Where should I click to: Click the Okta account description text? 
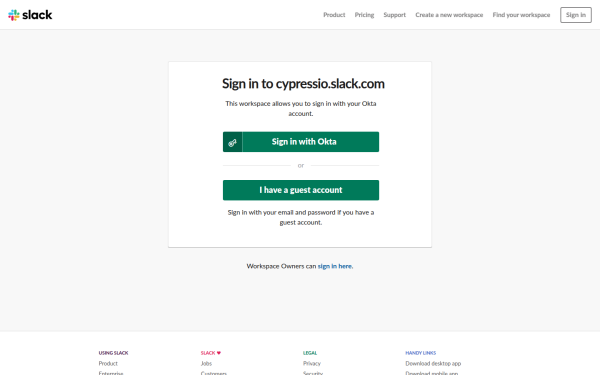[301, 108]
